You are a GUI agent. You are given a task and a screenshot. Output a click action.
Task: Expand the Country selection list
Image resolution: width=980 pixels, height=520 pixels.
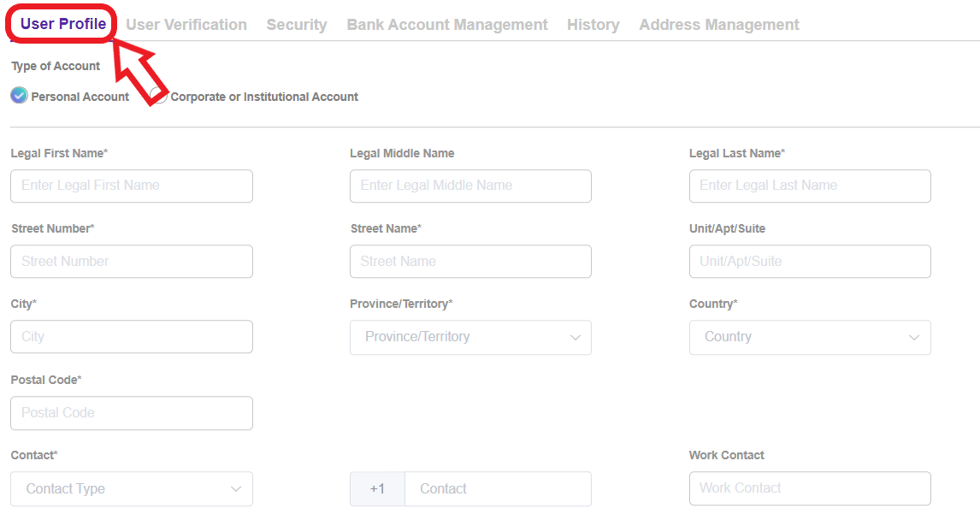(809, 337)
